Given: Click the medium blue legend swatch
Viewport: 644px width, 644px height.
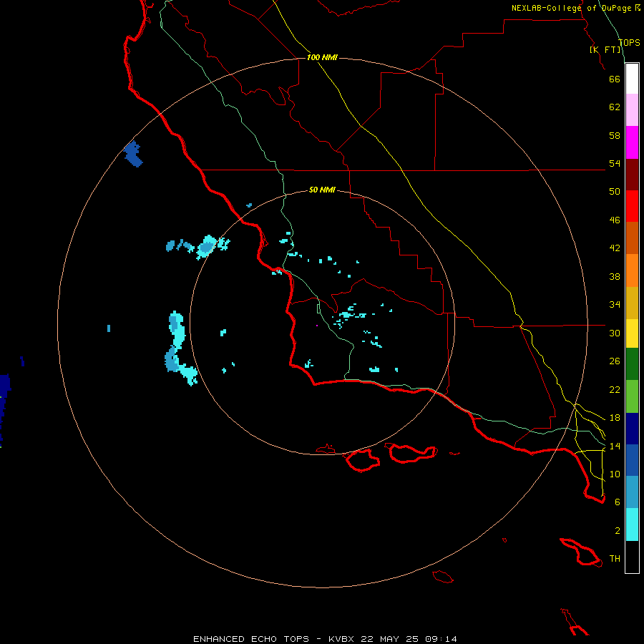Looking at the screenshot, I should 632,460.
